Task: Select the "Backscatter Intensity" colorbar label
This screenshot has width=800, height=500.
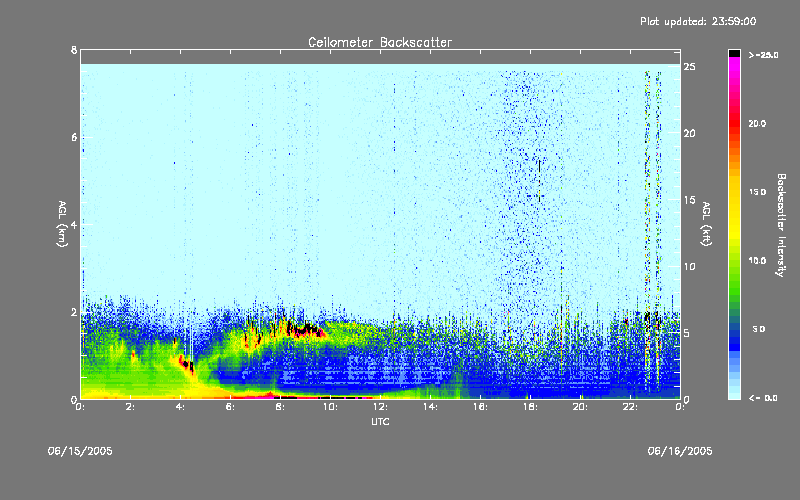Action: (781, 225)
